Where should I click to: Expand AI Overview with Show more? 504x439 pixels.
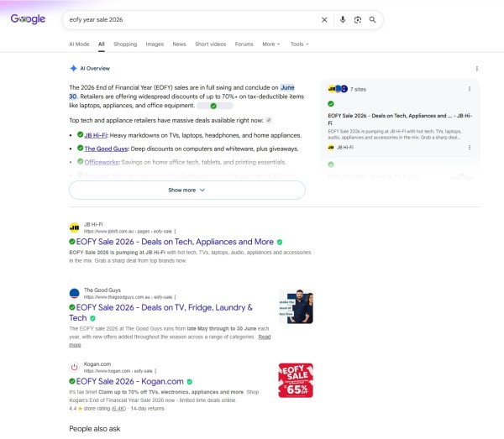(x=187, y=190)
